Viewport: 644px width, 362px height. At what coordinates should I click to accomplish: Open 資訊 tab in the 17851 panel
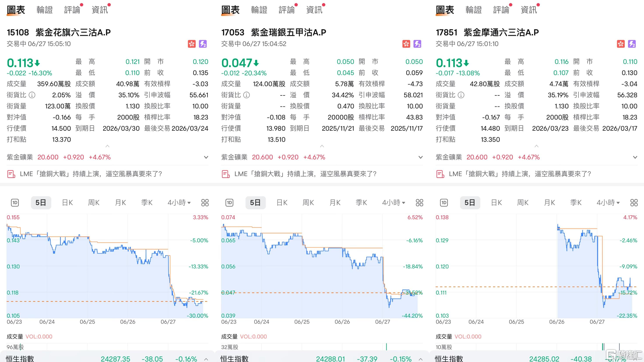click(529, 10)
